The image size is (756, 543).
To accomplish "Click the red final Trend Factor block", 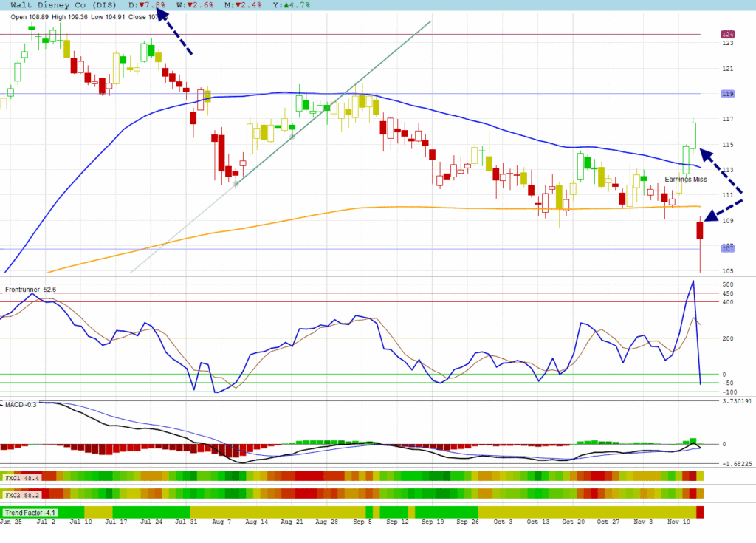I will (x=700, y=512).
